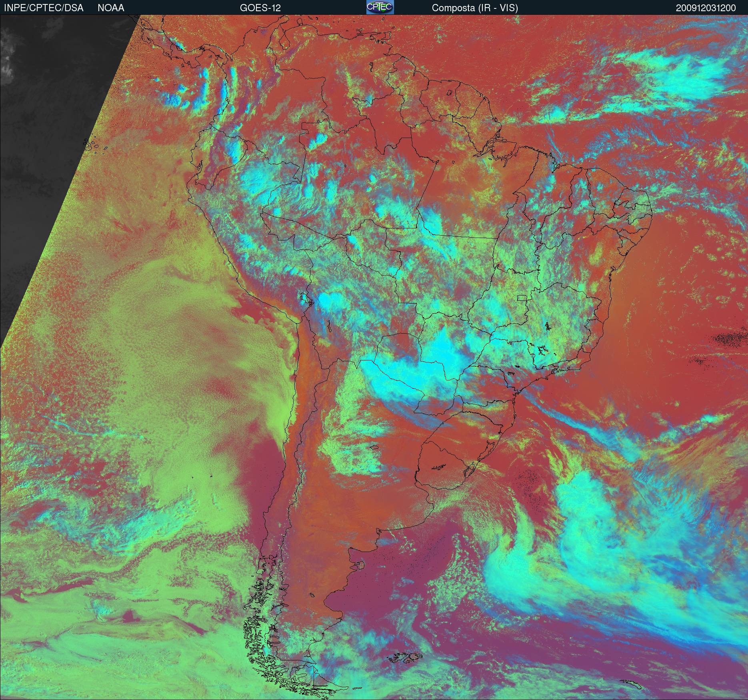Click the INPE/CPTEC/DSA header text
Viewport: 748px width, 700px height.
point(44,8)
